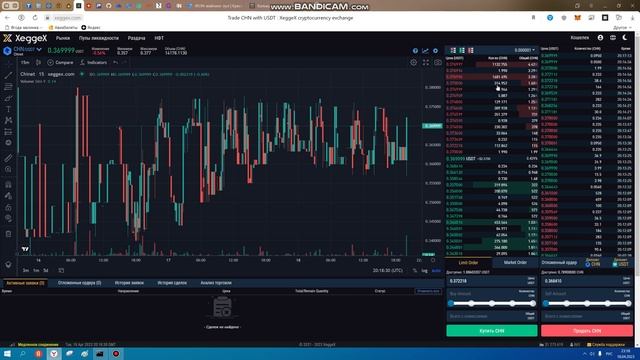Open the Indicators menu
Viewport: 640px width, 360px height.
93,62
